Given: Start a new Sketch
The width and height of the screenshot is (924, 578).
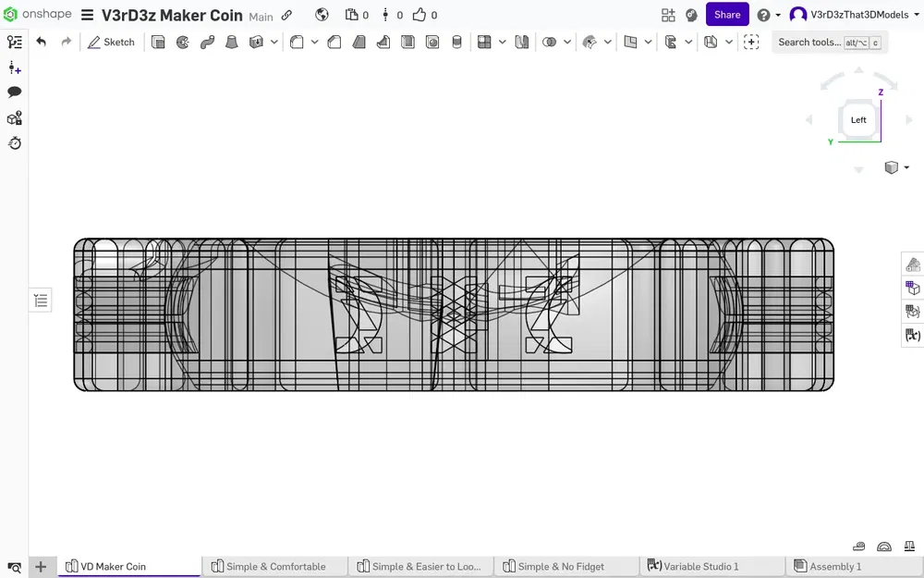Looking at the screenshot, I should pyautogui.click(x=111, y=42).
